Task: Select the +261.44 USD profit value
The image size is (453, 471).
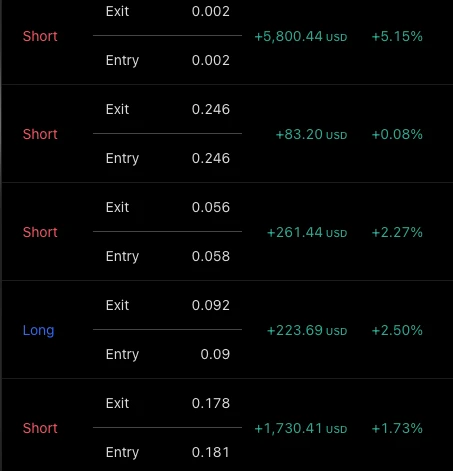Action: [307, 232]
